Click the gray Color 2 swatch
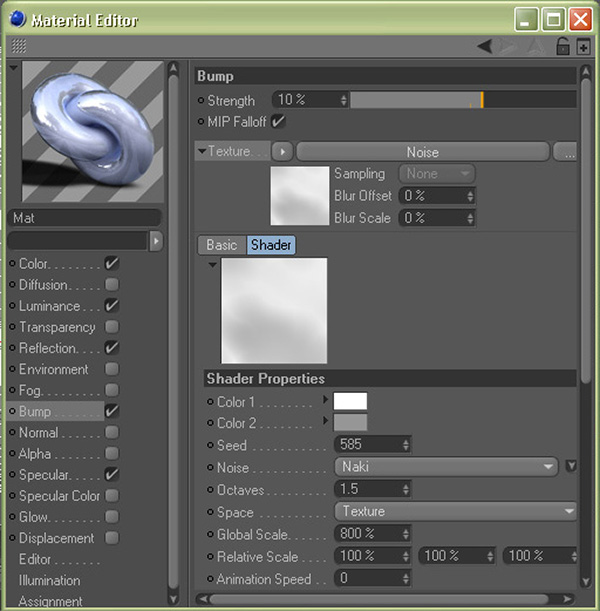Image resolution: width=600 pixels, height=611 pixels. point(350,423)
